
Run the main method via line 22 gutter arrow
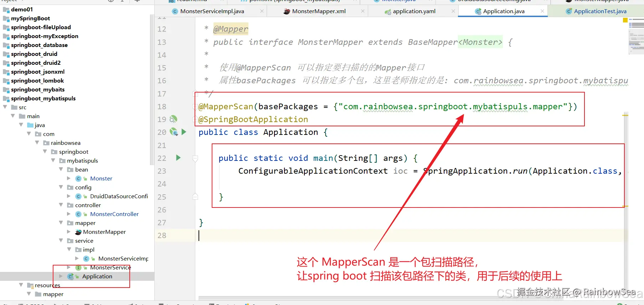pos(178,157)
